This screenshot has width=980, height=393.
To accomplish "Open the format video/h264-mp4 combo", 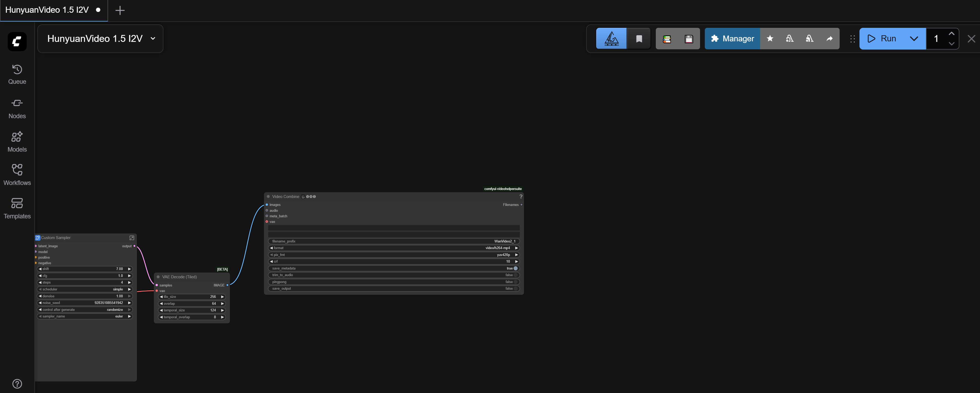I will [x=393, y=248].
